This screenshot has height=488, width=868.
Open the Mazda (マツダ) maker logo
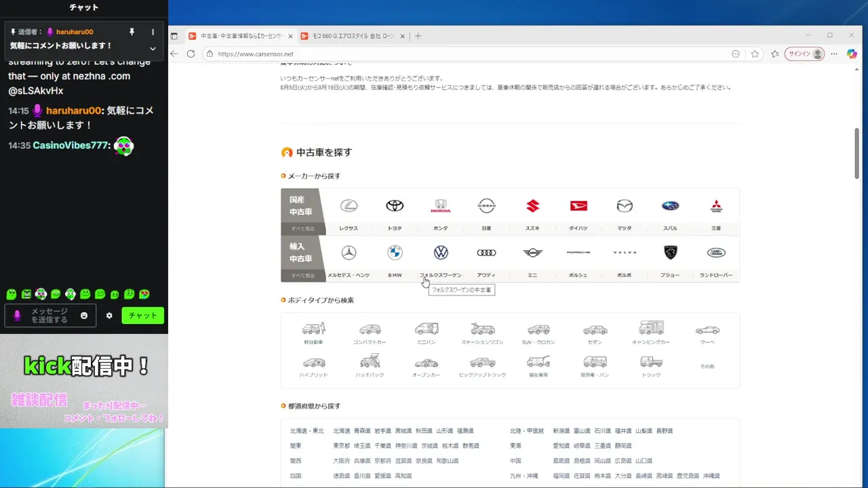pyautogui.click(x=625, y=206)
